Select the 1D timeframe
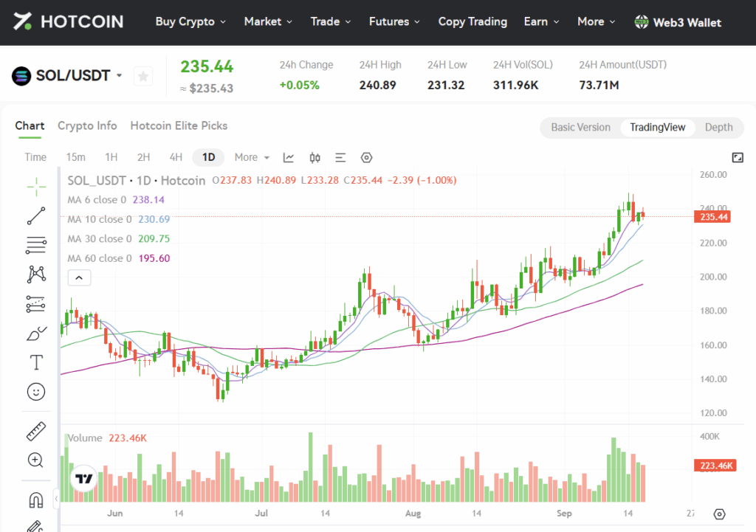 pos(208,157)
